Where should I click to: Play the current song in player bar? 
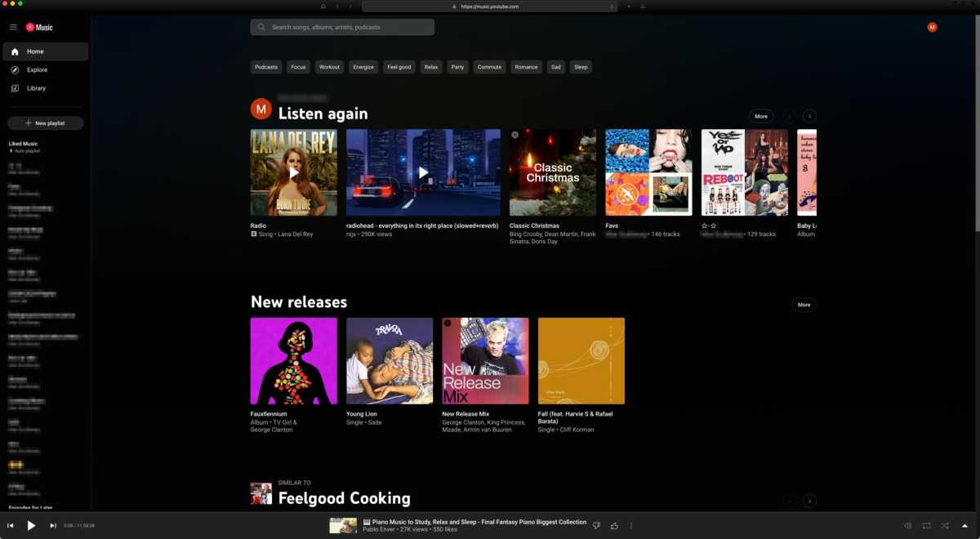tap(31, 526)
